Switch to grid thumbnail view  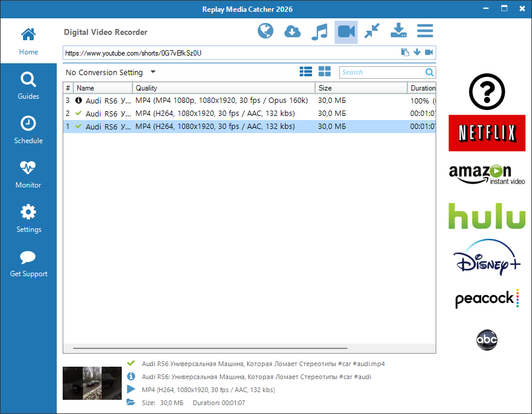click(325, 72)
